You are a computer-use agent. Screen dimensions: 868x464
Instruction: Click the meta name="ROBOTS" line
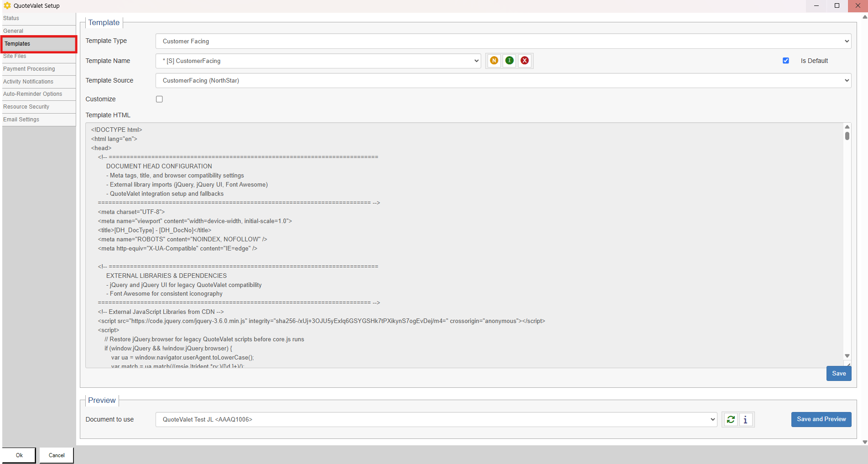coord(182,240)
